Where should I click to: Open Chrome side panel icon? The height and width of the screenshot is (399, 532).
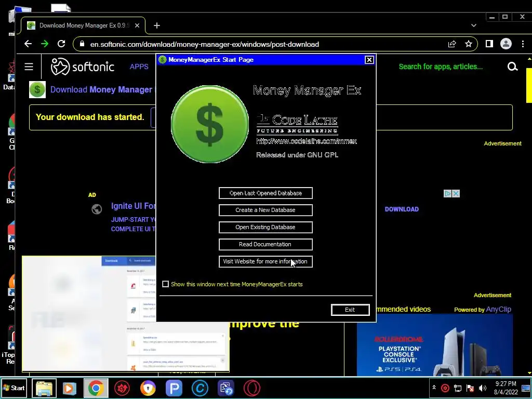click(x=489, y=44)
